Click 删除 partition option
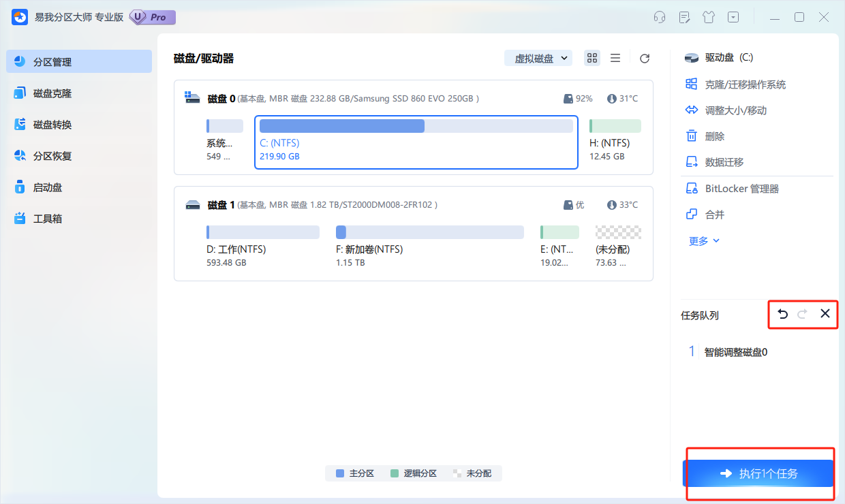The width and height of the screenshot is (845, 504). pos(705,136)
